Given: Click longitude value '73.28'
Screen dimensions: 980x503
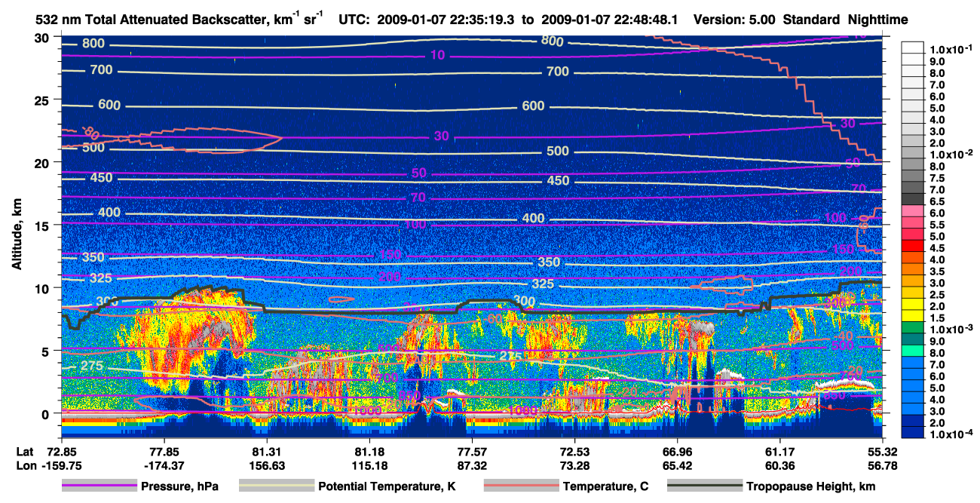Looking at the screenshot, I should click(575, 466).
